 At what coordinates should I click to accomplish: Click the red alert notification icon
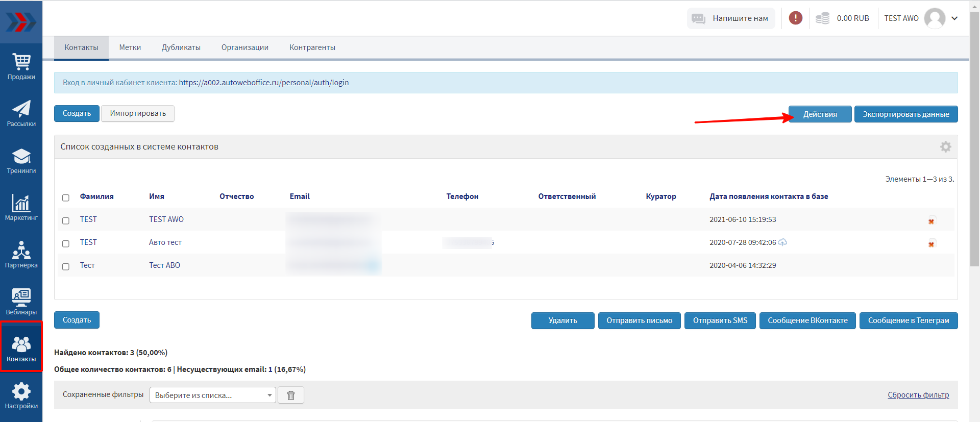pyautogui.click(x=795, y=18)
